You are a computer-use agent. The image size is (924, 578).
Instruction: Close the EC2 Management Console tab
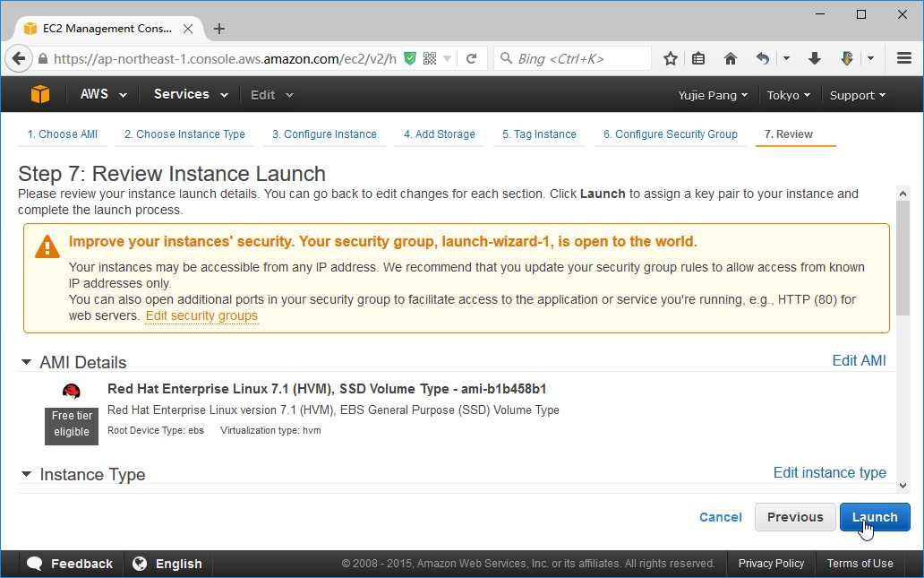(188, 29)
